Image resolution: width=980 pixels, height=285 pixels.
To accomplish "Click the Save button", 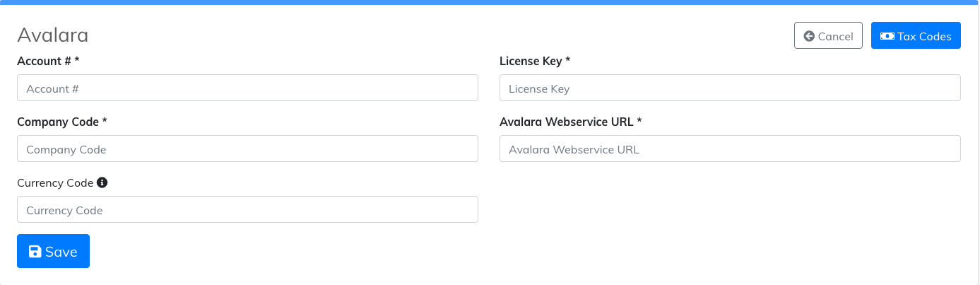I will point(53,251).
